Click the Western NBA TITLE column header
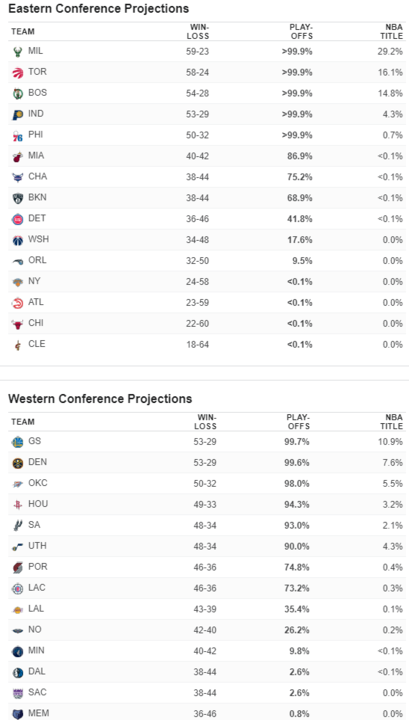409x720 pixels. (x=392, y=422)
